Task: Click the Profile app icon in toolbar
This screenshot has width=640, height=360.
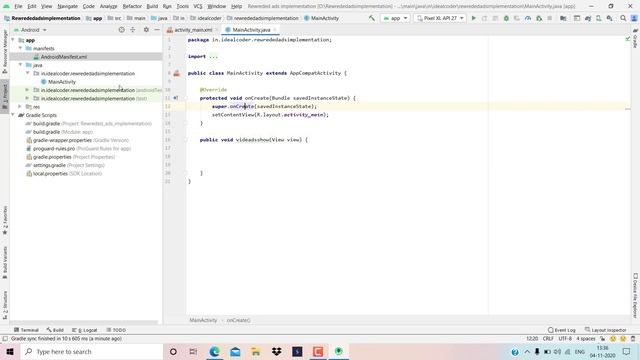Action: click(x=528, y=18)
